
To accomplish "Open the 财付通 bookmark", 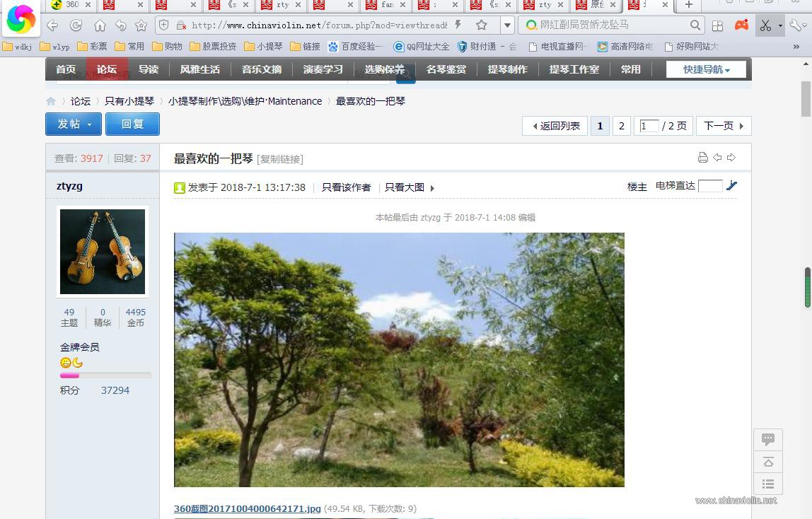I will click(x=487, y=47).
